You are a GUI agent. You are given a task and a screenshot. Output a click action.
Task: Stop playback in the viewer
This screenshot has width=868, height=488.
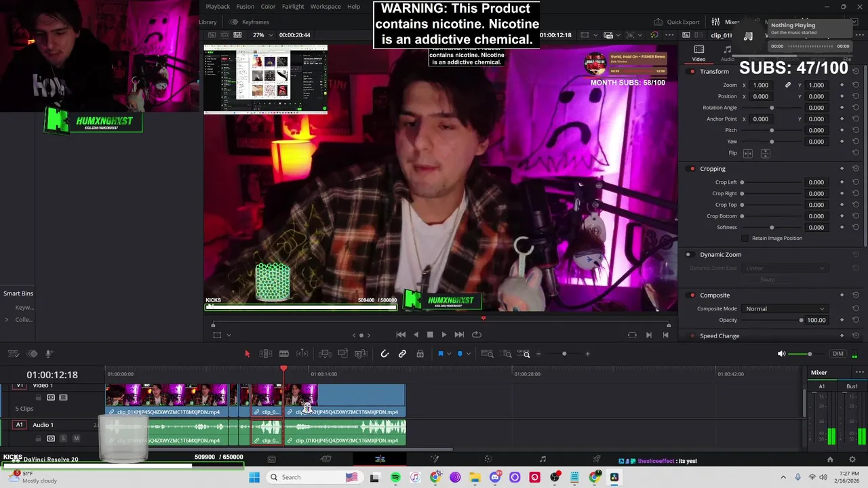[430, 334]
